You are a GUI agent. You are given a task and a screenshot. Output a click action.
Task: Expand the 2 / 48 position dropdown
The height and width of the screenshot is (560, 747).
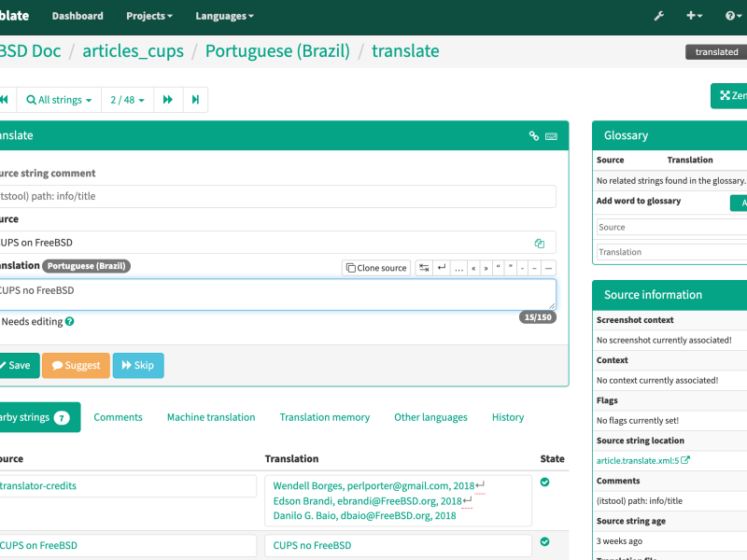point(127,100)
